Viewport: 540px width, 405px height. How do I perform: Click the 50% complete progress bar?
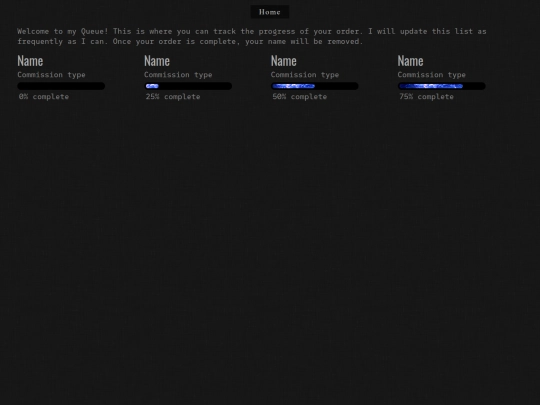click(x=315, y=86)
